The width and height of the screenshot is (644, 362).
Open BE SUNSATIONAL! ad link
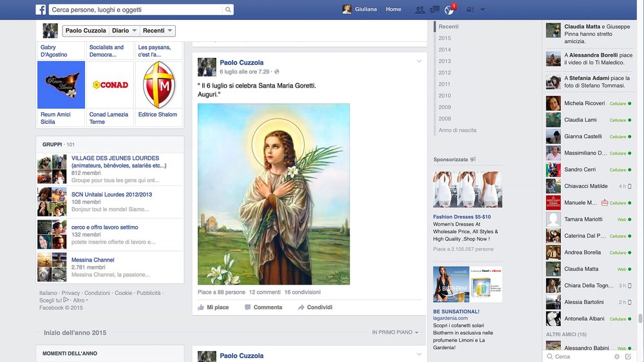pos(456,312)
